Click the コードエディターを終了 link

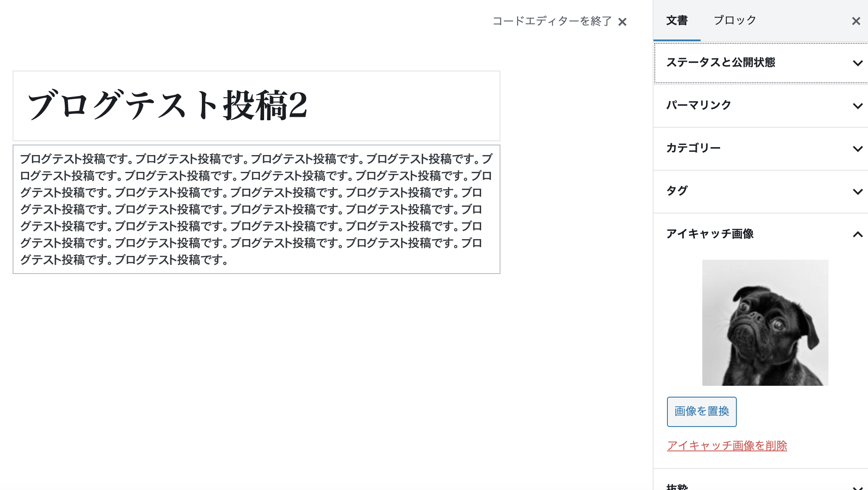click(551, 22)
